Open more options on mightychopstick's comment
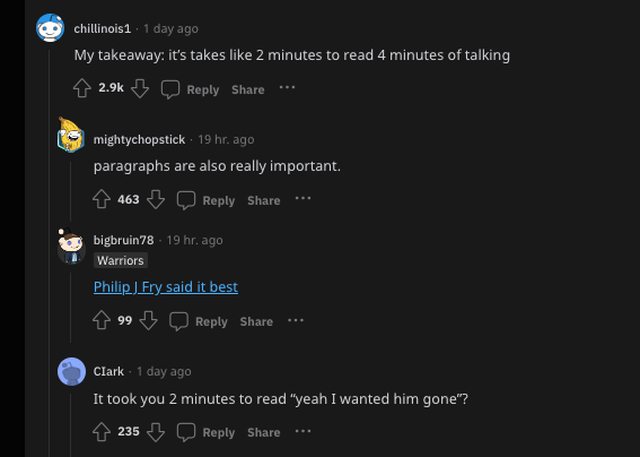 [x=303, y=199]
